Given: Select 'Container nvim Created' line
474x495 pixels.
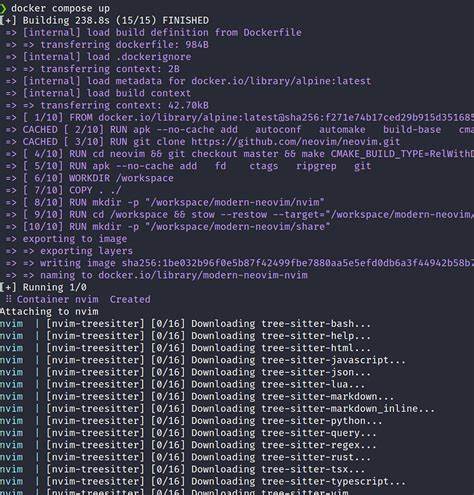Looking at the screenshot, I should tap(78, 299).
